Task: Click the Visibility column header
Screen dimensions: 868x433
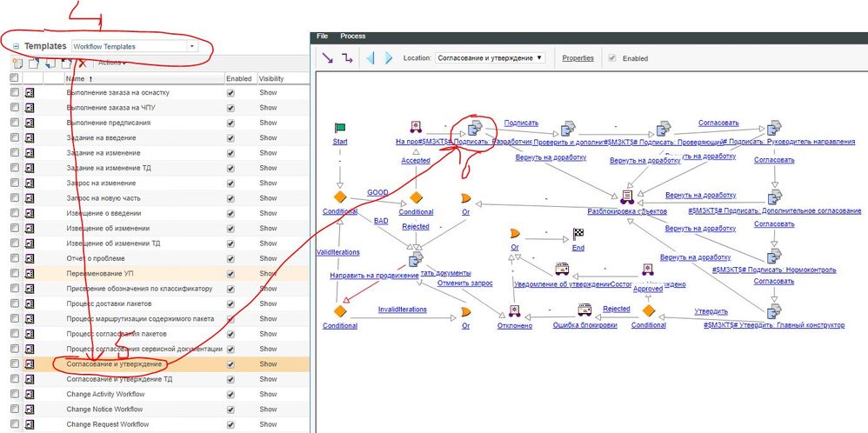Action: (271, 78)
